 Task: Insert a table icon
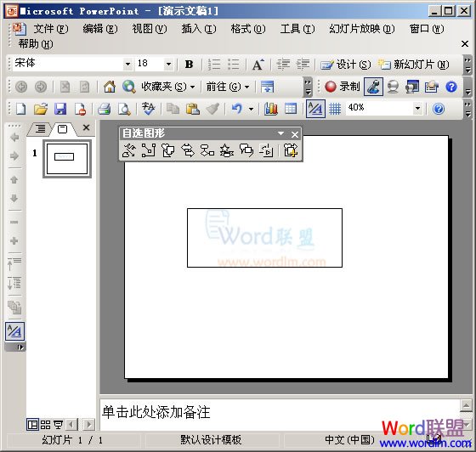pyautogui.click(x=291, y=109)
